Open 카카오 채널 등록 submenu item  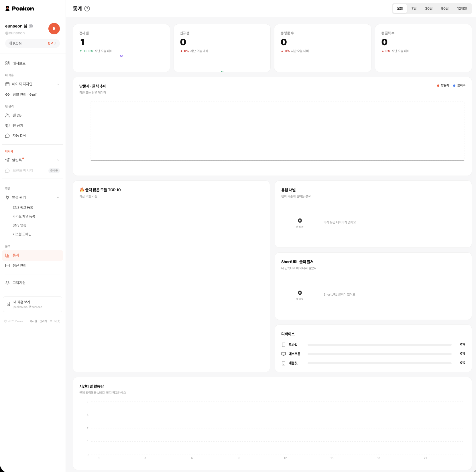click(x=24, y=217)
